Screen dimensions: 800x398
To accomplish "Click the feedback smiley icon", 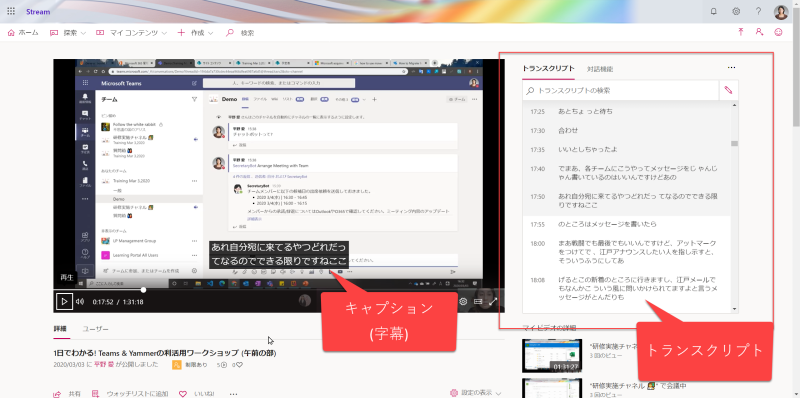I will tap(778, 32).
